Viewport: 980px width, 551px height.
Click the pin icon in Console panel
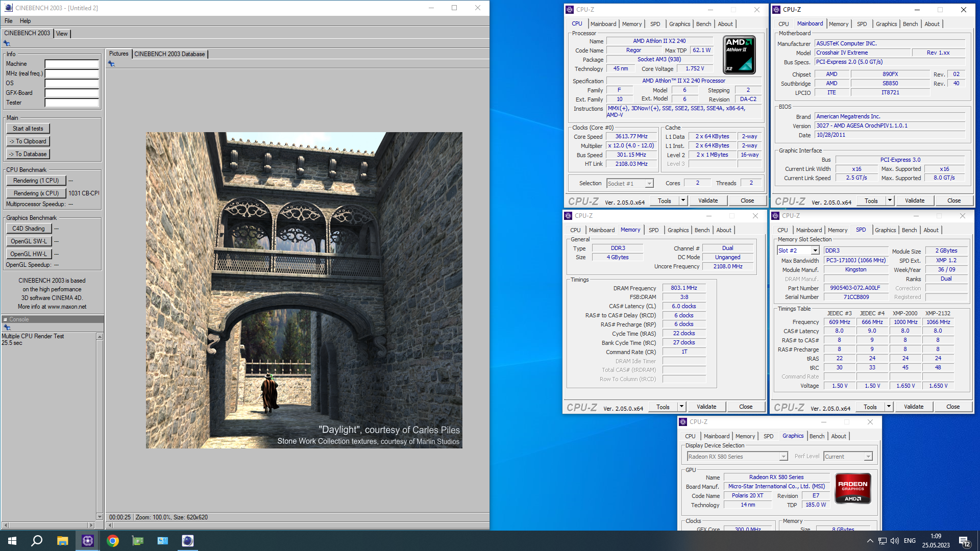click(7, 328)
